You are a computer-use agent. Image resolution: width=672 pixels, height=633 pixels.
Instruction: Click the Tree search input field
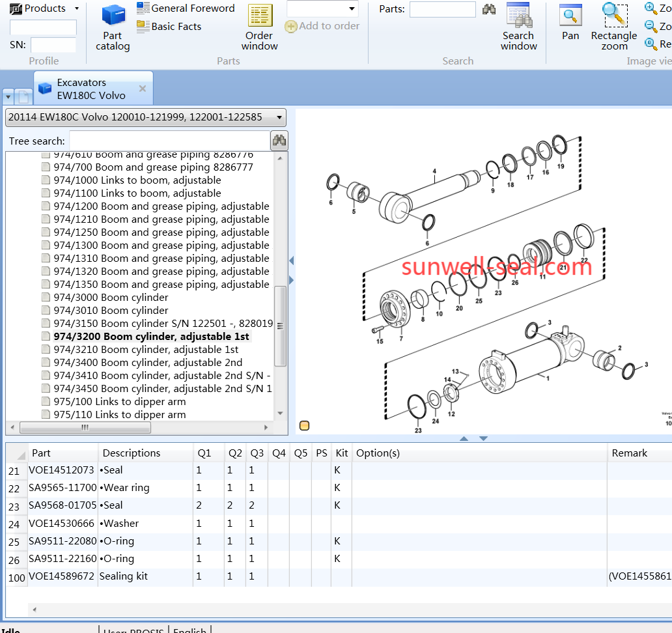(169, 141)
